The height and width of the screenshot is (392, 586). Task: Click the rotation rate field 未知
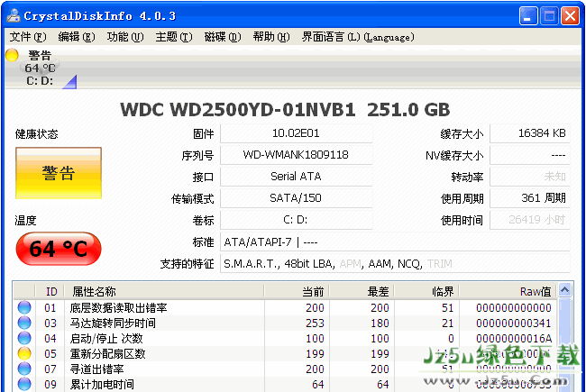tap(530, 177)
